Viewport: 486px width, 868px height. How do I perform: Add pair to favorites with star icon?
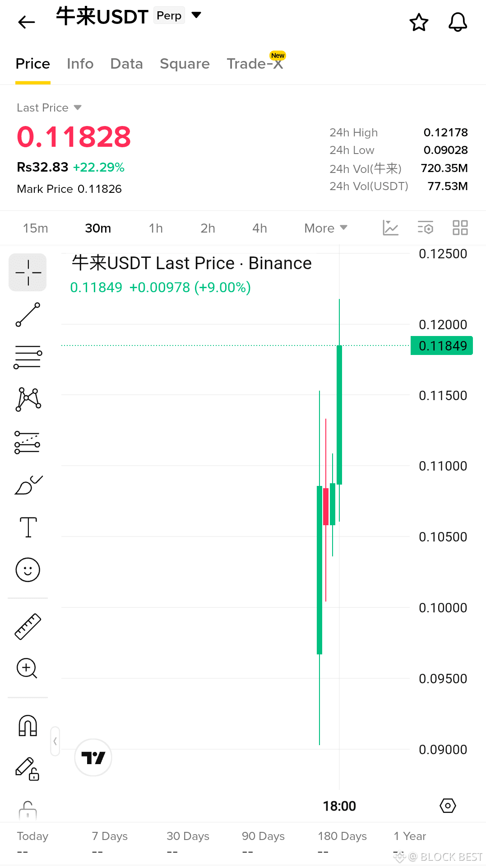pyautogui.click(x=419, y=22)
